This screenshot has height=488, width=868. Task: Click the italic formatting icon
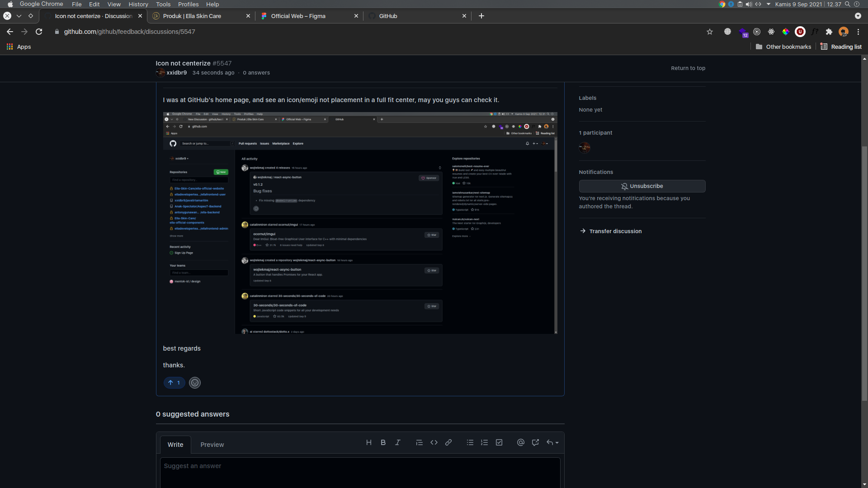(x=397, y=443)
